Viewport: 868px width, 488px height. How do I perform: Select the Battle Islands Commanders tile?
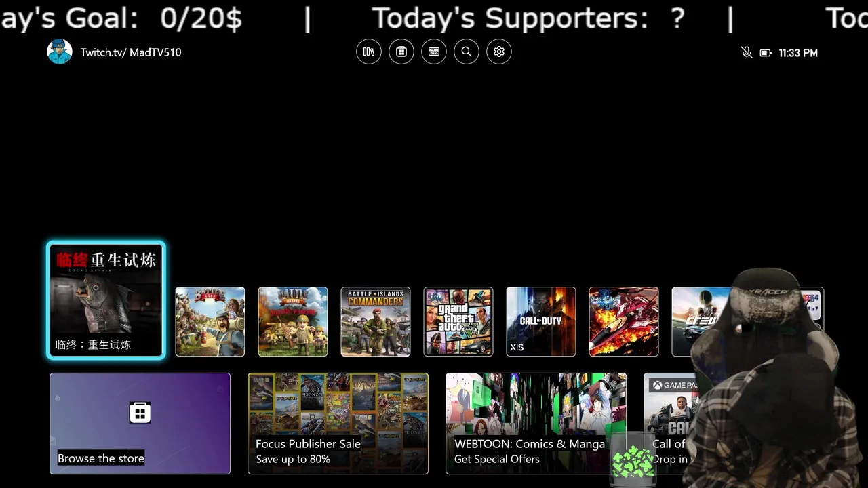(x=376, y=322)
